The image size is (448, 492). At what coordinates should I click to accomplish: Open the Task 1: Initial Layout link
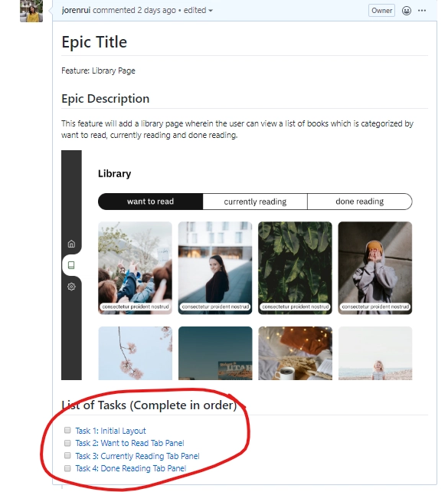click(x=110, y=431)
